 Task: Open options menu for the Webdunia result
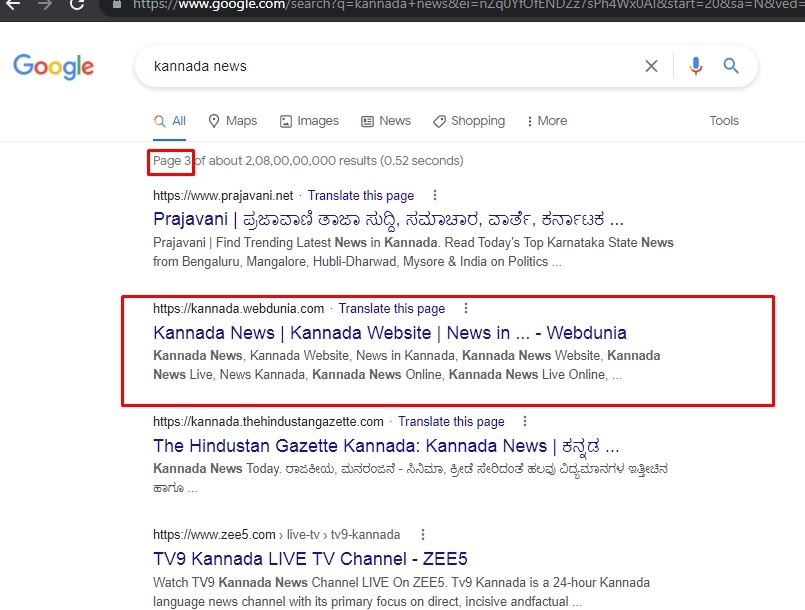click(466, 308)
